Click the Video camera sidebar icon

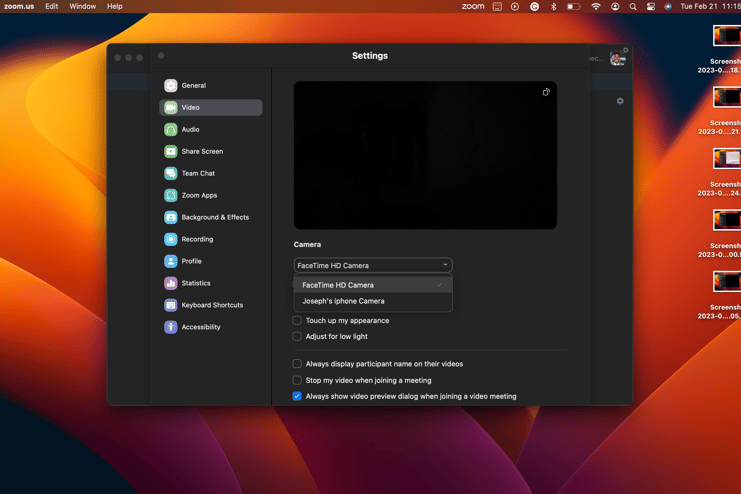(171, 107)
